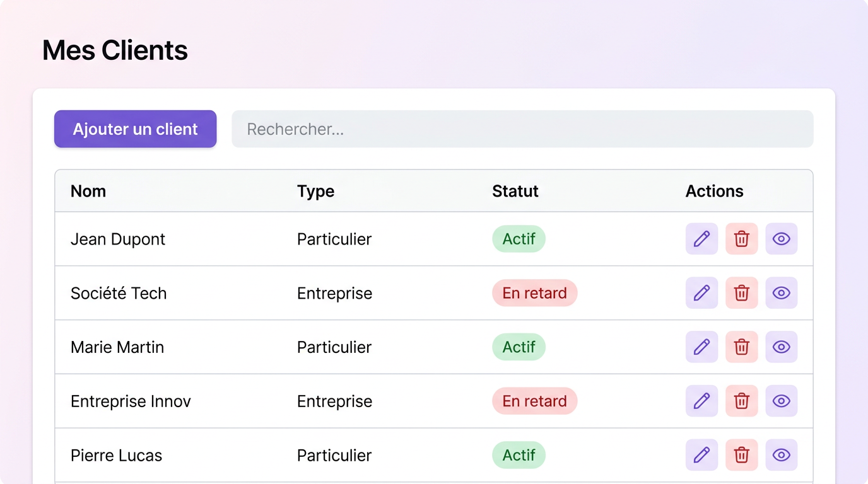
Task: Click the Mes Clients page heading
Action: [x=115, y=50]
